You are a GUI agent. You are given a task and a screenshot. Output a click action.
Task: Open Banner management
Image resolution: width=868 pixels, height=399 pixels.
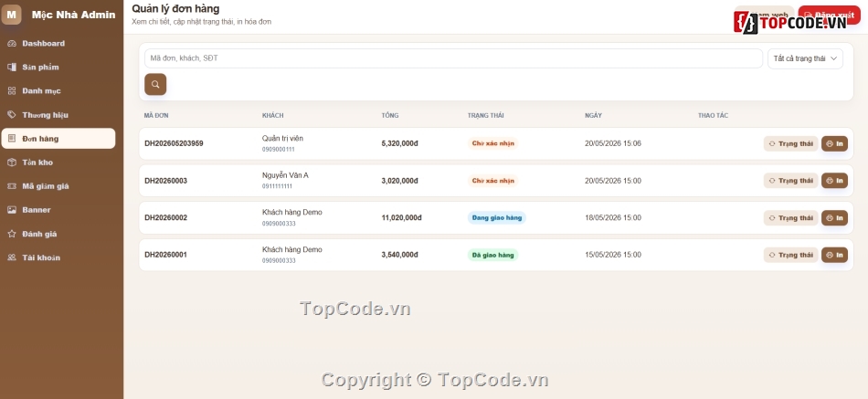tap(58, 210)
